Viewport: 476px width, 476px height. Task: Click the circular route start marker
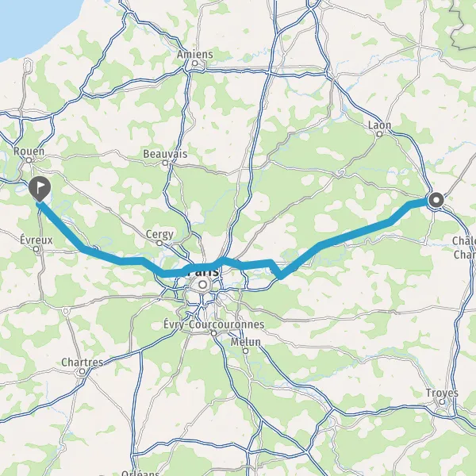(x=436, y=200)
